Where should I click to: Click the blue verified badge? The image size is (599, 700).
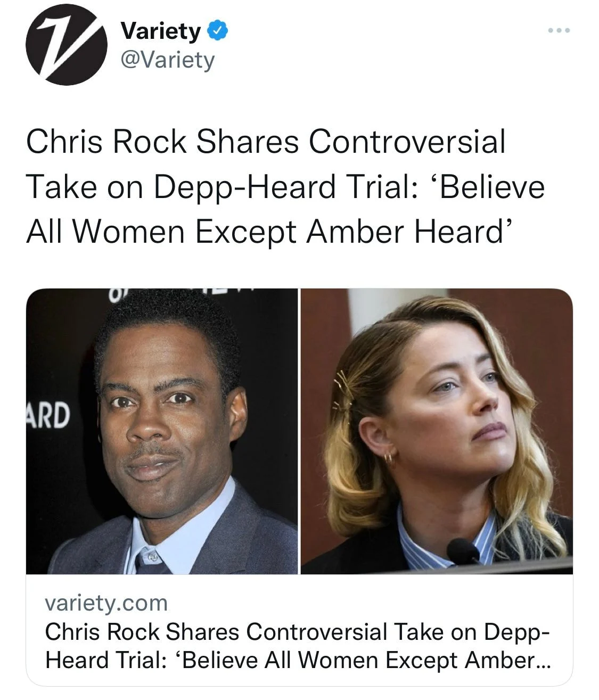click(x=218, y=31)
